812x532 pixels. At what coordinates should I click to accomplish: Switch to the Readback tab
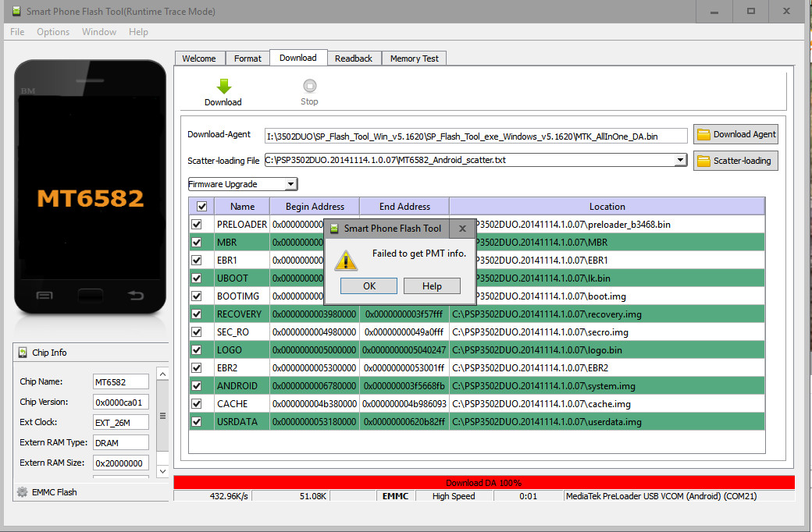click(x=353, y=59)
